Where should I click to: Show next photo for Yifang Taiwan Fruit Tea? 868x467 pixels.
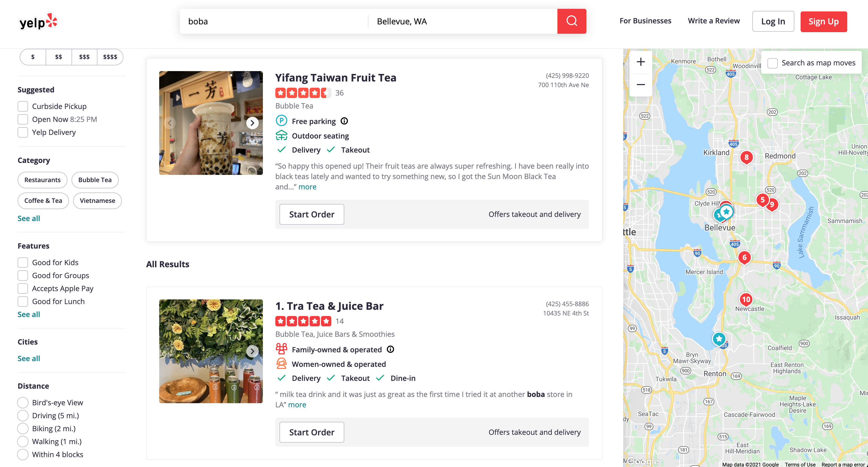(x=252, y=123)
